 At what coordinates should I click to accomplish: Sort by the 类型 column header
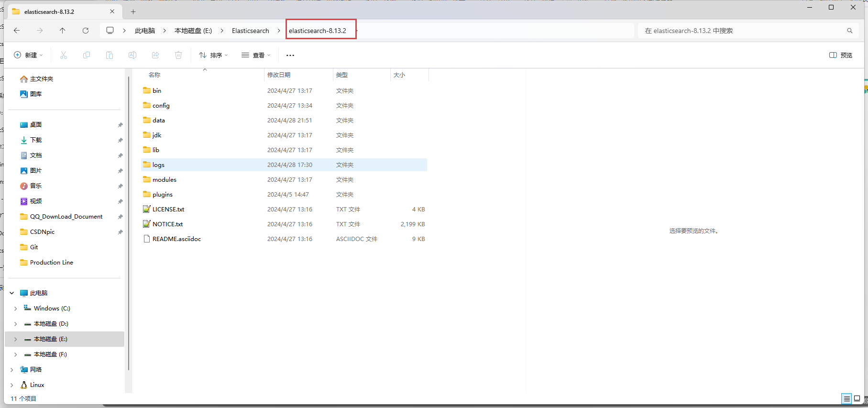click(x=342, y=75)
